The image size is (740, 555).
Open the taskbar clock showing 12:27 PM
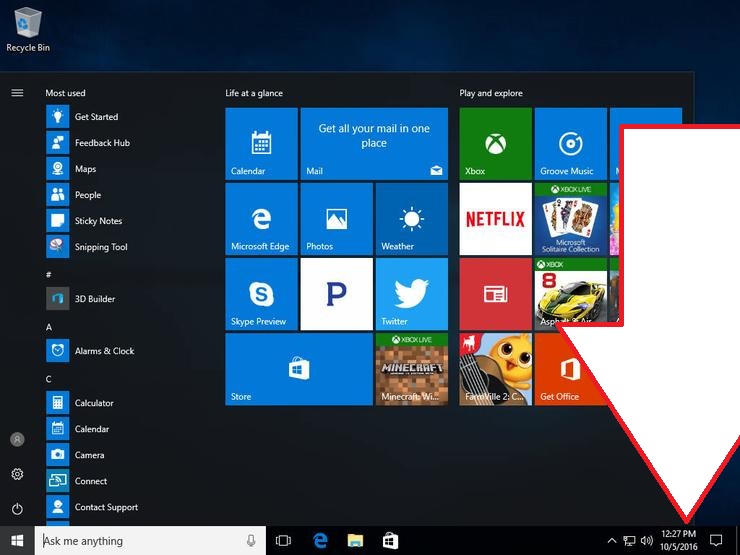click(679, 541)
